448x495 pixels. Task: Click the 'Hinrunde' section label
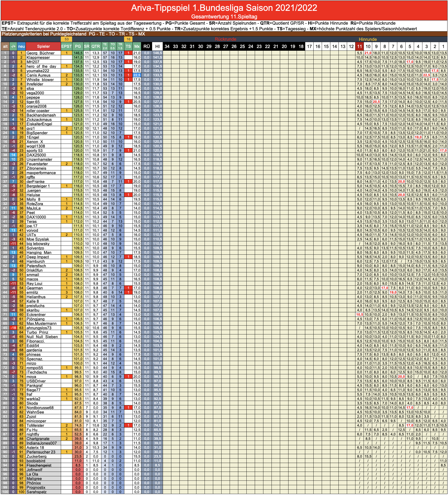tap(368, 39)
